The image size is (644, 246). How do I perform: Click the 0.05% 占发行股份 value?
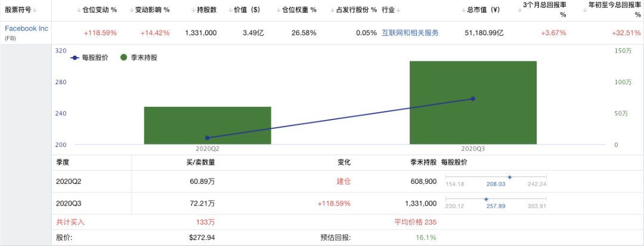pyautogui.click(x=366, y=33)
